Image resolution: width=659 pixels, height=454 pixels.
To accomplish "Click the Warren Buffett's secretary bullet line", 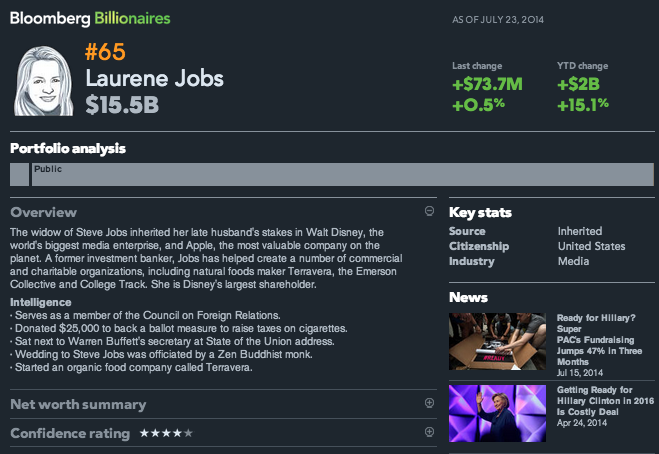I will point(172,341).
